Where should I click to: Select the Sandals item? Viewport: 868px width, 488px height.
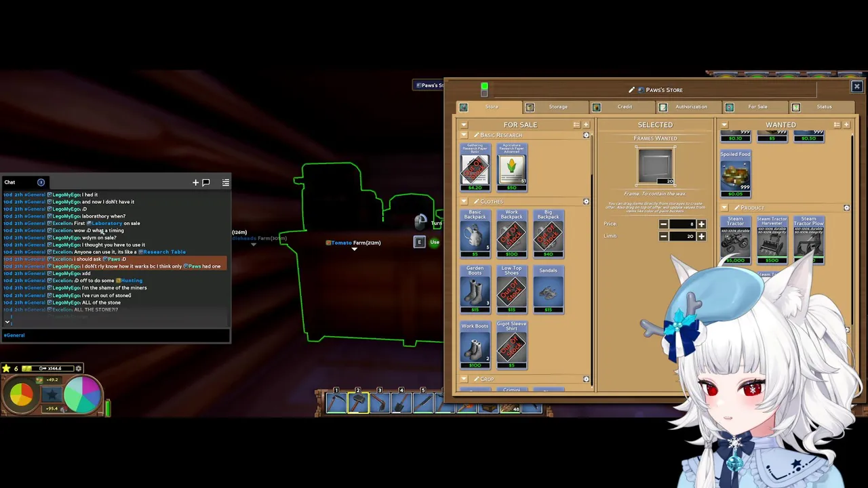coord(548,289)
